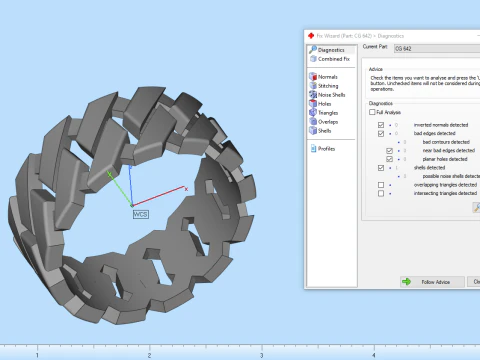Image resolution: width=480 pixels, height=360 pixels.
Task: Click ruler mark labeled 4
Action: click(x=374, y=355)
